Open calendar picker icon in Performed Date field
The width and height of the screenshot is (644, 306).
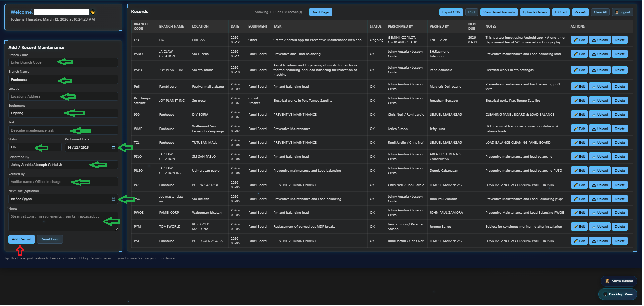coord(113,148)
